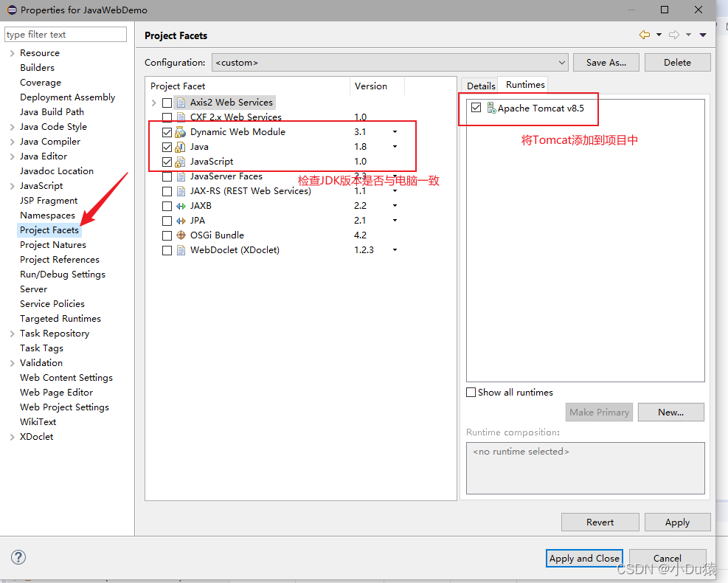Check the Show all runtimes checkbox

click(471, 392)
